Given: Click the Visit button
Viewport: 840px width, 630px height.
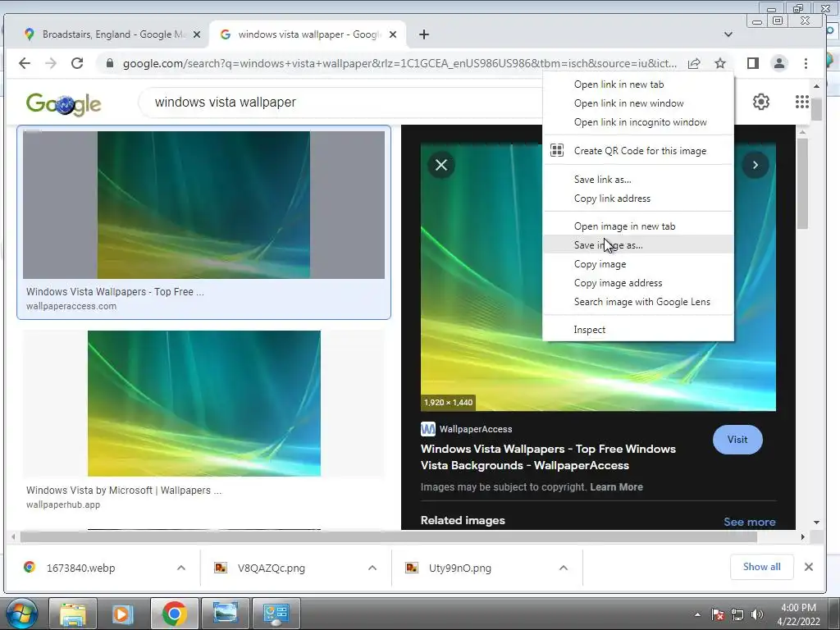Looking at the screenshot, I should pyautogui.click(x=737, y=440).
